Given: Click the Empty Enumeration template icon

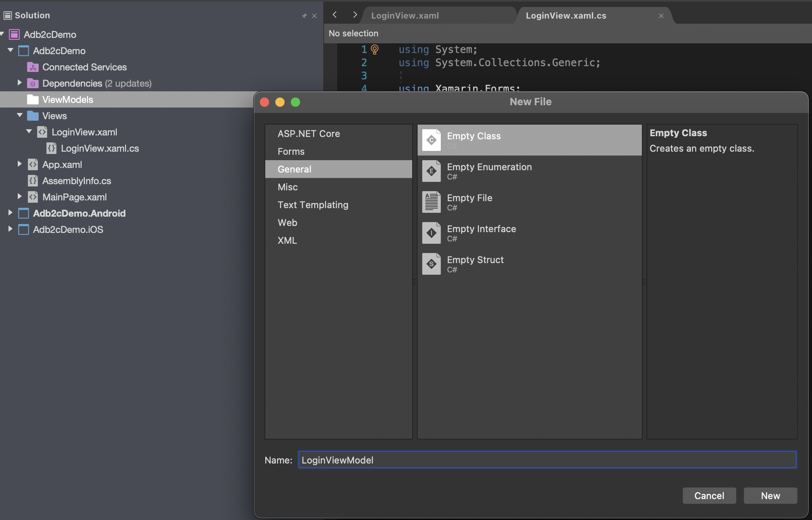Looking at the screenshot, I should pos(431,171).
